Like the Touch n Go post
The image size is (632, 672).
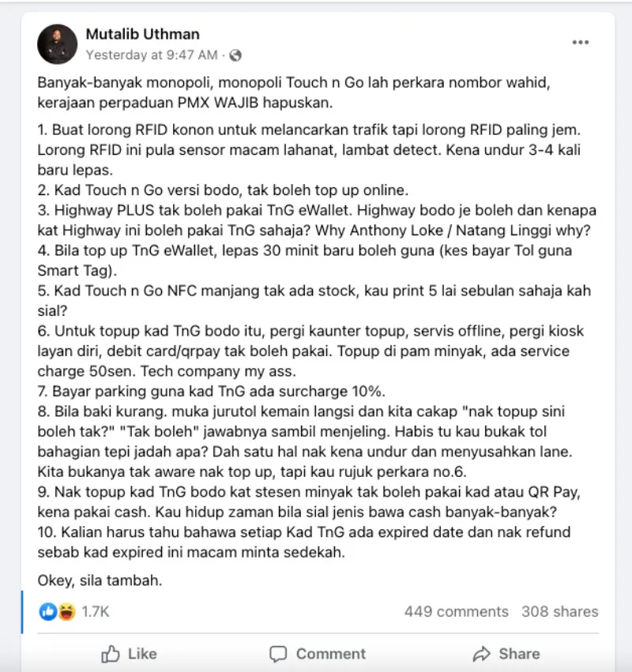pos(130,654)
